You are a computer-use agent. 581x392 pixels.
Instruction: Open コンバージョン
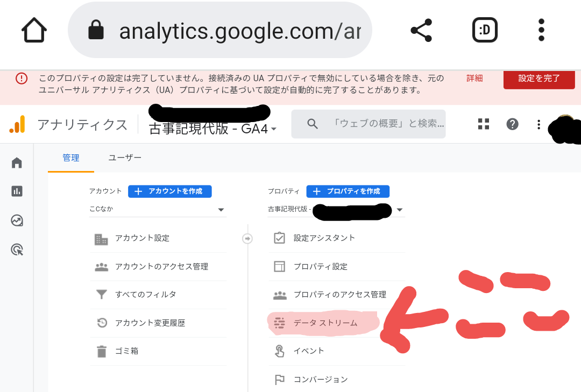click(x=337, y=380)
